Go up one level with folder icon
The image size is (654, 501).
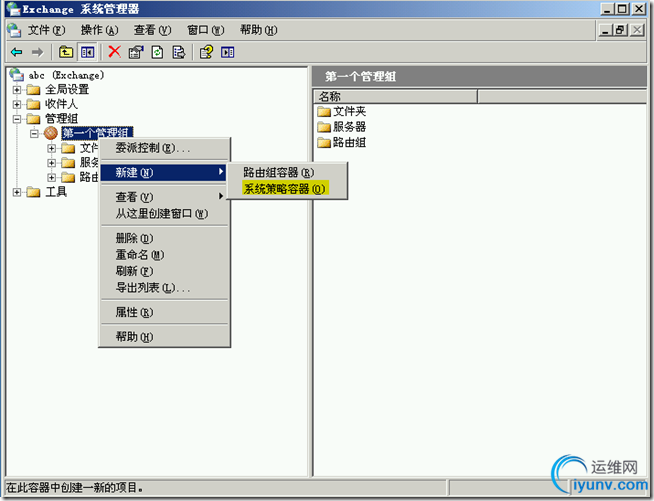(x=66, y=52)
